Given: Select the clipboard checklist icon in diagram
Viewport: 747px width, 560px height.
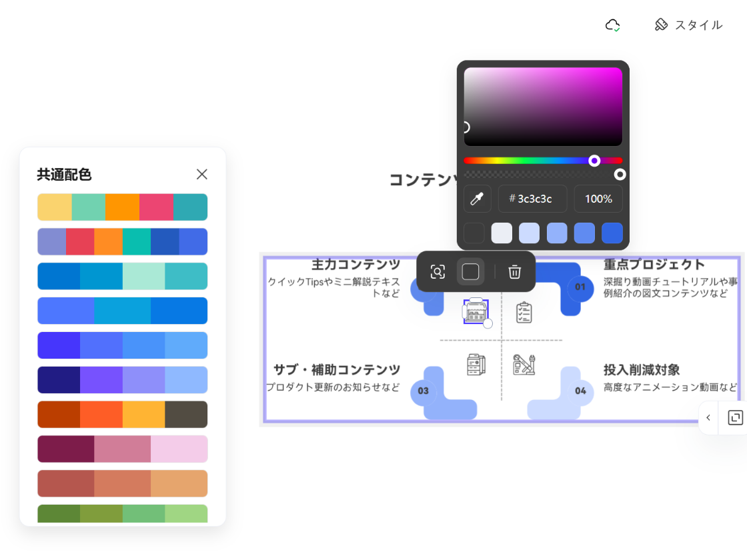Looking at the screenshot, I should click(524, 312).
